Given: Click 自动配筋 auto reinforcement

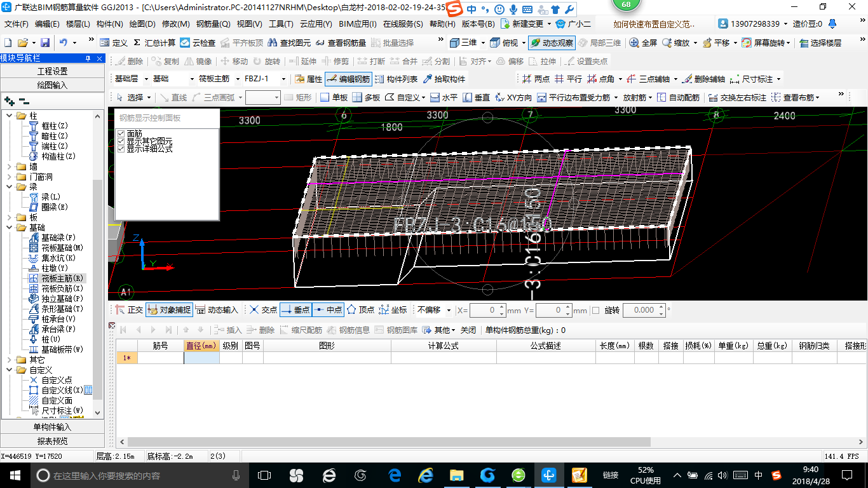Looking at the screenshot, I should tap(678, 97).
